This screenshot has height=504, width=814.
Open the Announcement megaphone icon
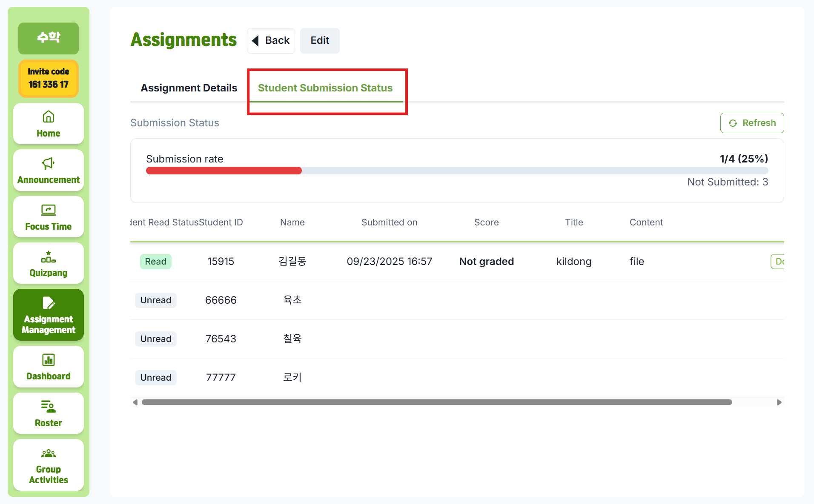48,164
